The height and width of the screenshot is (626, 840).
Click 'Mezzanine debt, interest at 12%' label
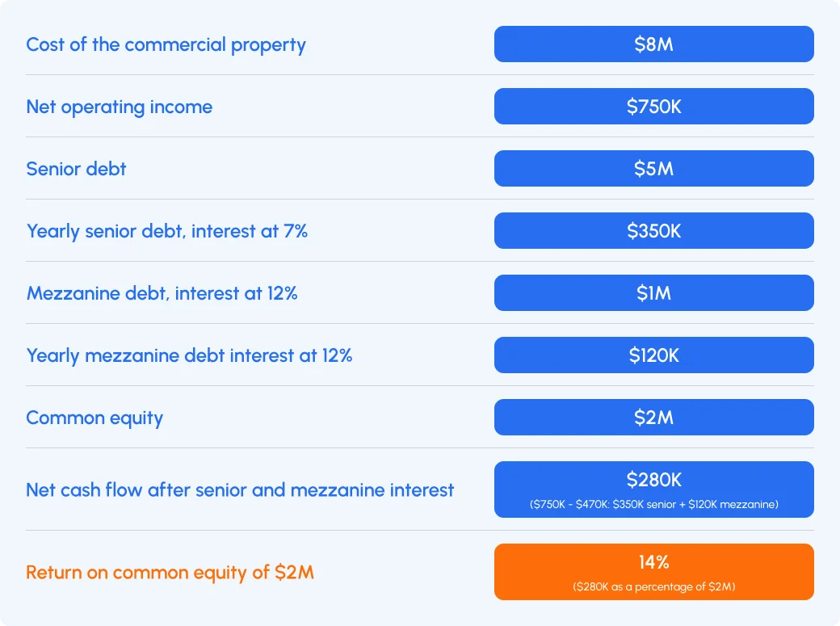tap(162, 293)
